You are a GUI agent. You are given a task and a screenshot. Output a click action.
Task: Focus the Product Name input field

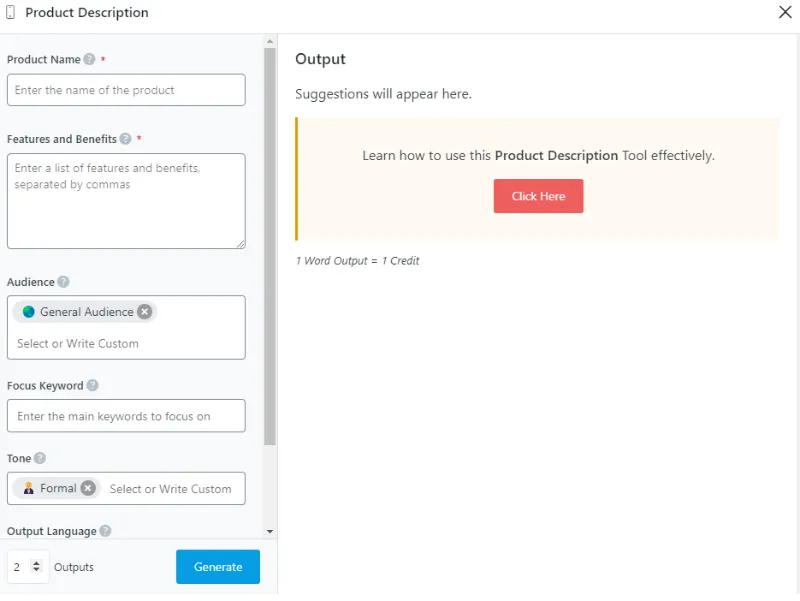(x=126, y=90)
